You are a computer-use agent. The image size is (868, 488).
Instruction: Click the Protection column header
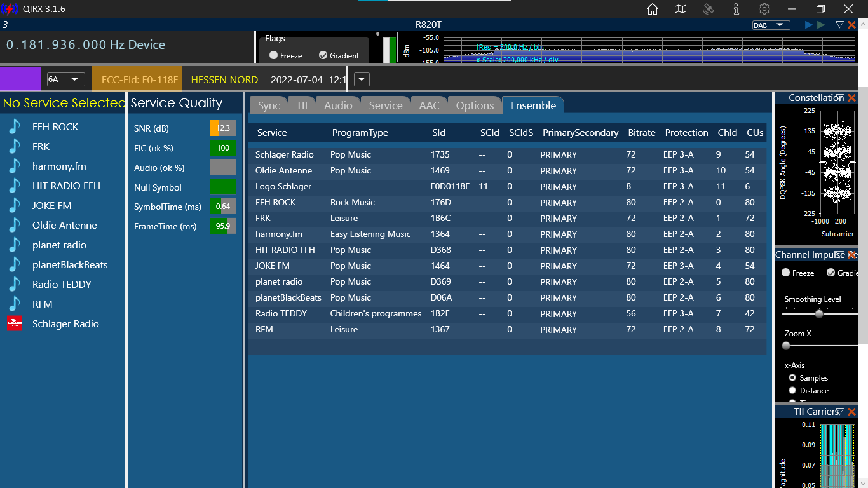pyautogui.click(x=686, y=133)
